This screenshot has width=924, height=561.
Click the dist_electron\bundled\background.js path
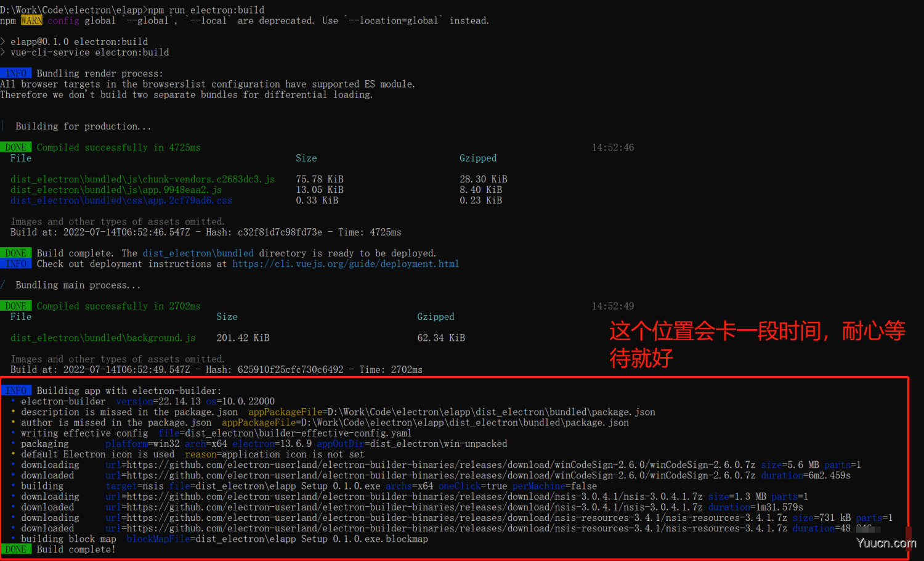tap(103, 338)
